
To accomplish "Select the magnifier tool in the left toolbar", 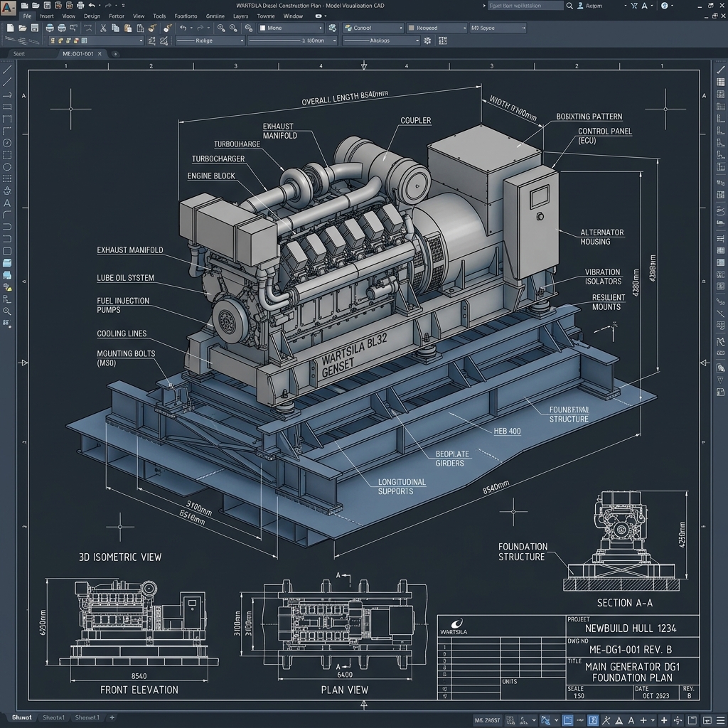I will click(7, 311).
